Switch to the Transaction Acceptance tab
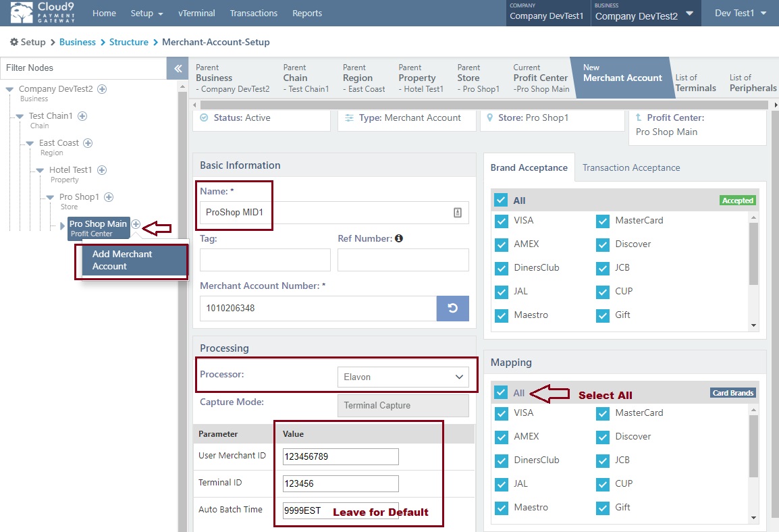Screen dimensions: 779x532 point(630,167)
